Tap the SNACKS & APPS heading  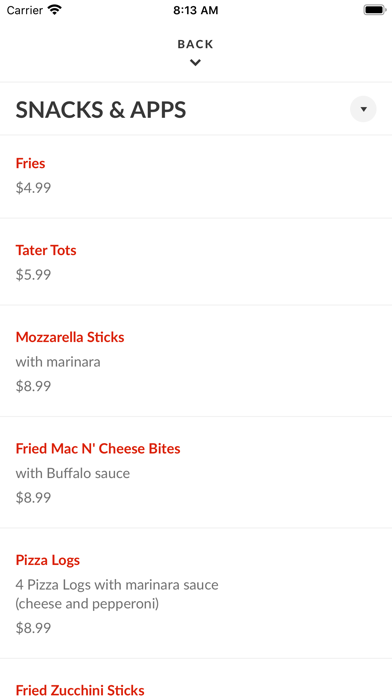(x=101, y=110)
